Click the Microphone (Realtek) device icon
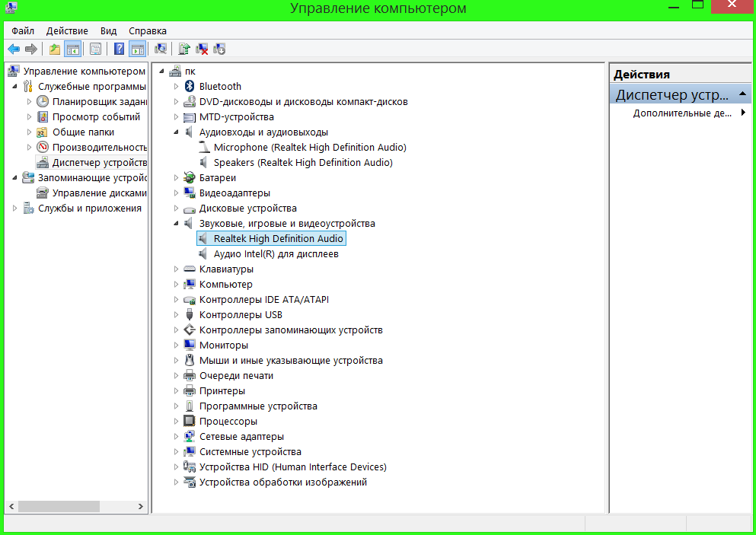Screen dimensions: 756x535 204,148
